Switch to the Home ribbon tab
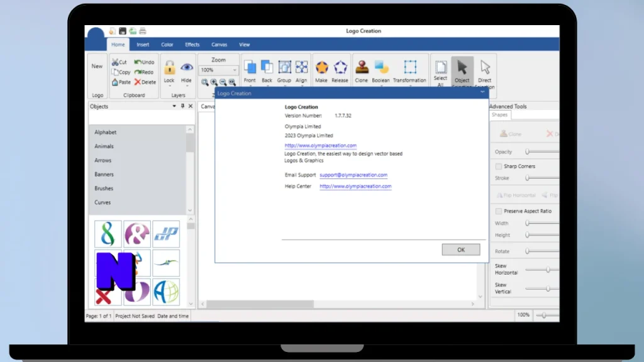The image size is (644, 362). coord(118,45)
